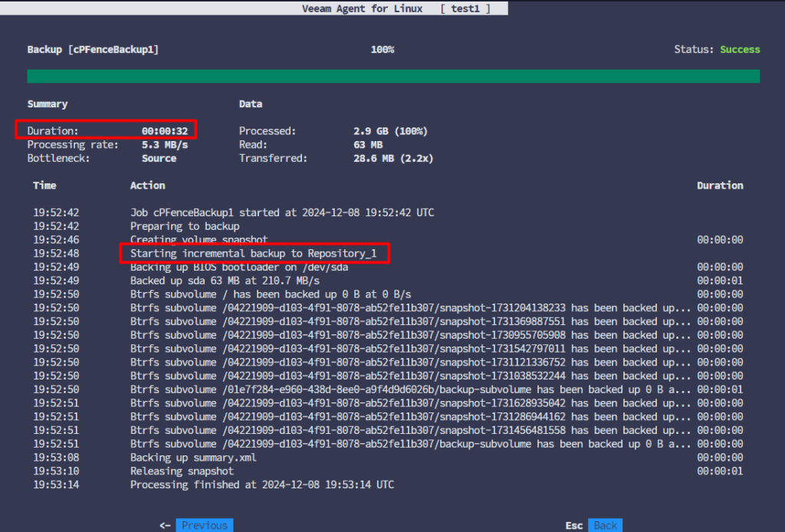
Task: Click the Time column header
Action: (44, 186)
